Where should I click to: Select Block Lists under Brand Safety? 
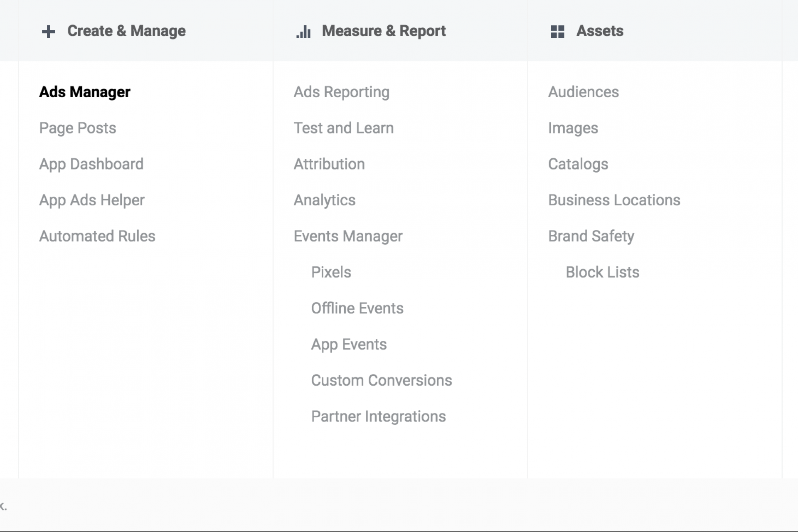[x=603, y=272]
